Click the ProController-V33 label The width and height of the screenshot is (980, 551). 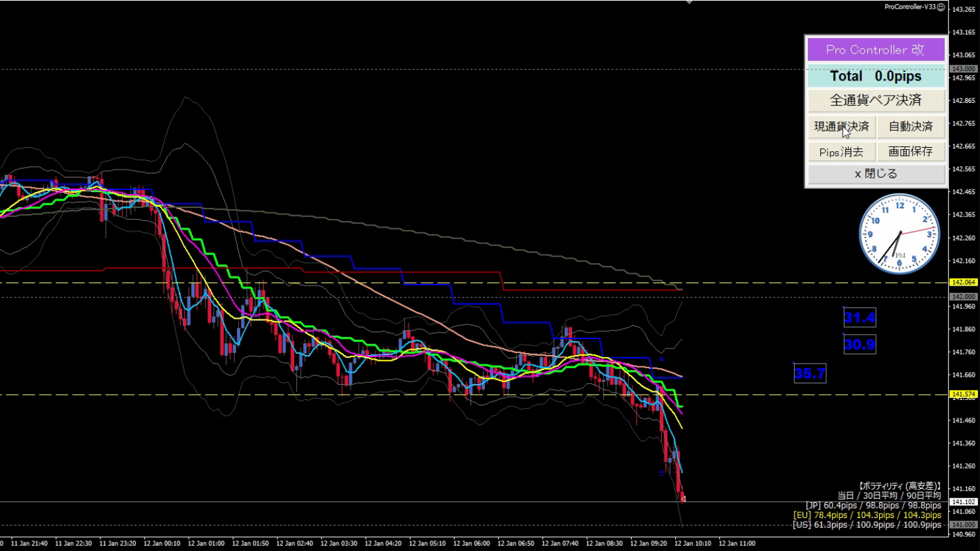(x=910, y=7)
